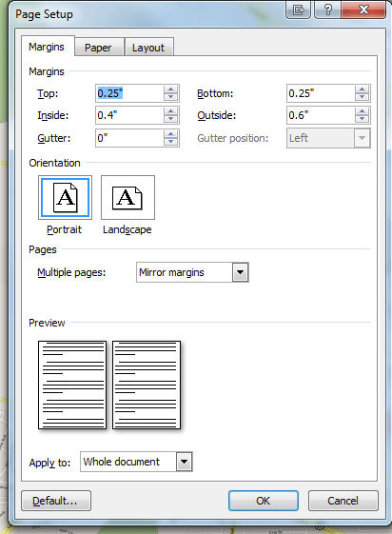Select Portrait orientation icon
Screen dimensions: 392x534
(65, 198)
